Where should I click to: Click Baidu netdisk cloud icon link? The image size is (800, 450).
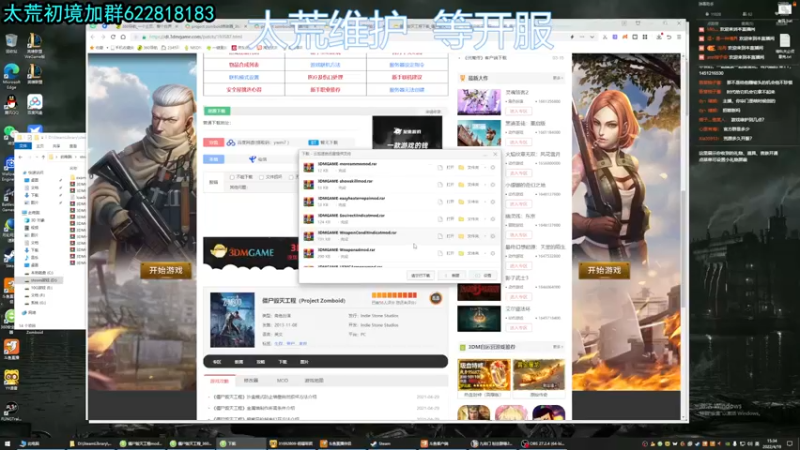(x=231, y=143)
